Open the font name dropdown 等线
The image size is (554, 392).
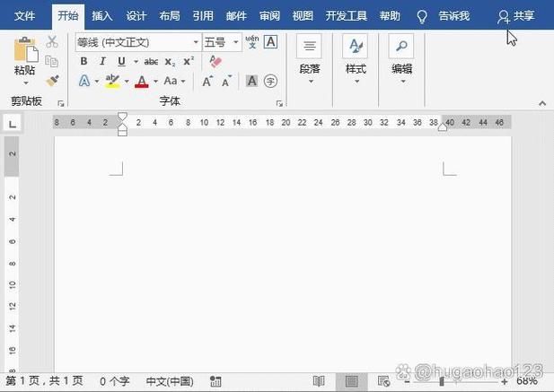click(196, 43)
